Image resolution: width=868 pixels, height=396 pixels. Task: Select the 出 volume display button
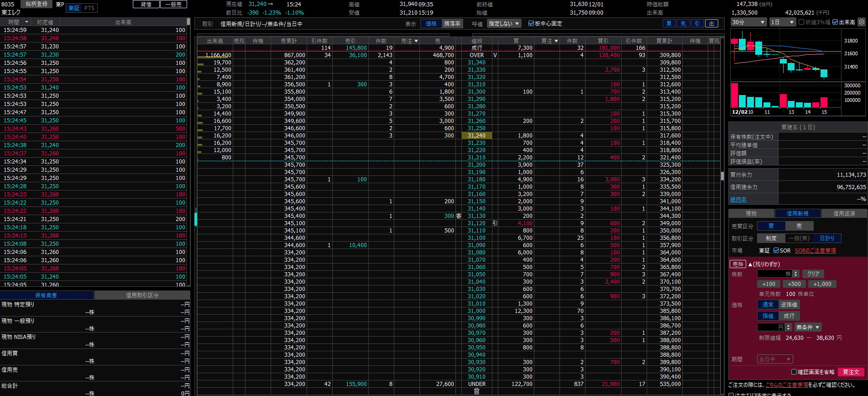[x=711, y=24]
